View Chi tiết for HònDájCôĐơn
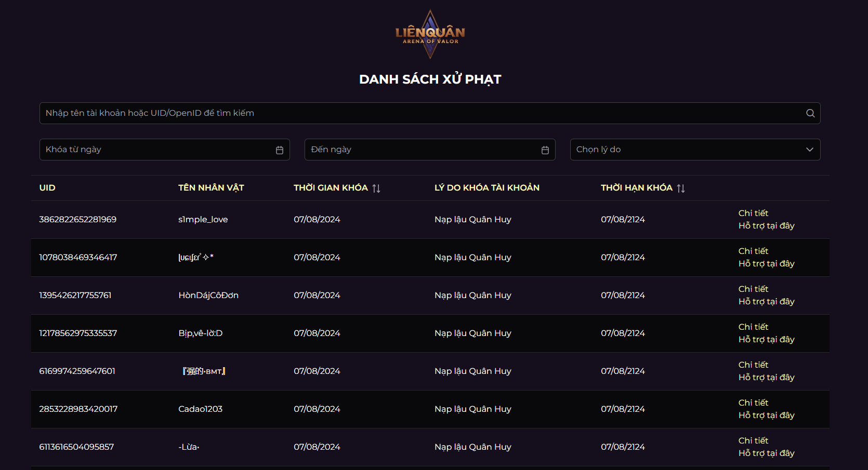The width and height of the screenshot is (868, 470). [x=753, y=289]
